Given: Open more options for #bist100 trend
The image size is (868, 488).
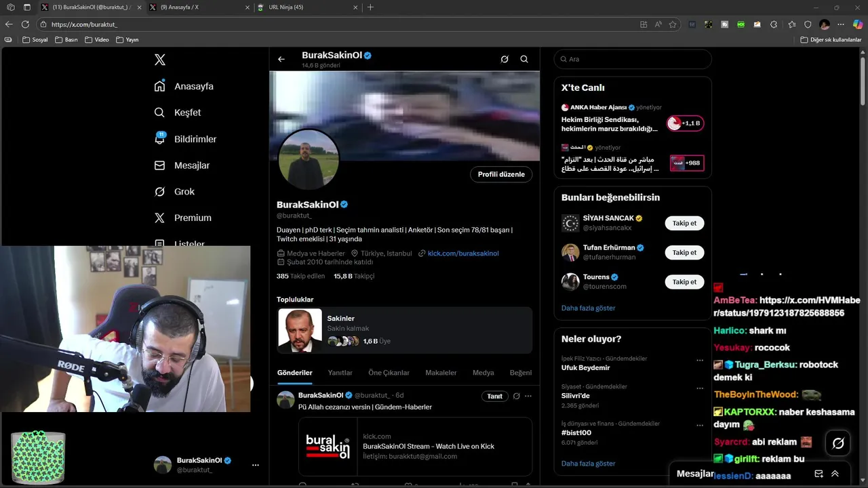Looking at the screenshot, I should tap(700, 426).
